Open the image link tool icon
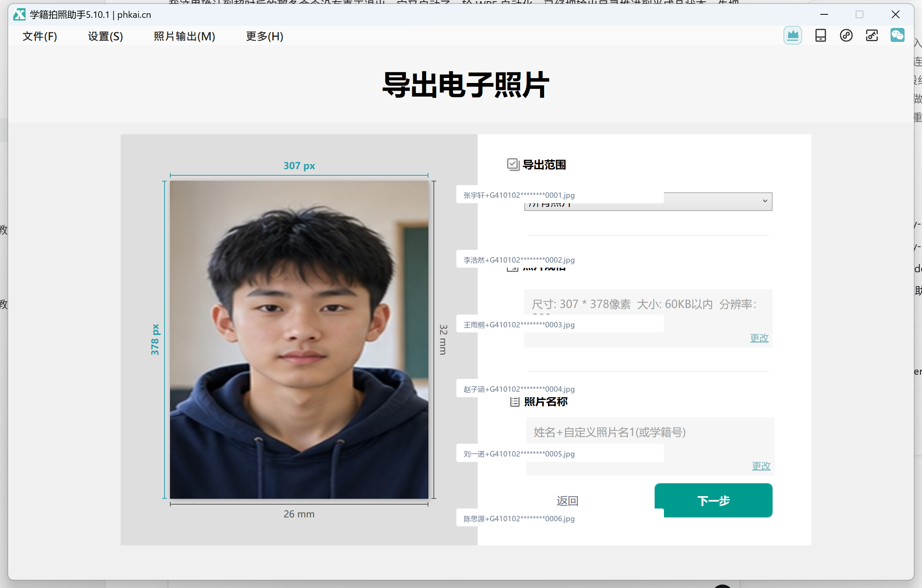 [872, 36]
